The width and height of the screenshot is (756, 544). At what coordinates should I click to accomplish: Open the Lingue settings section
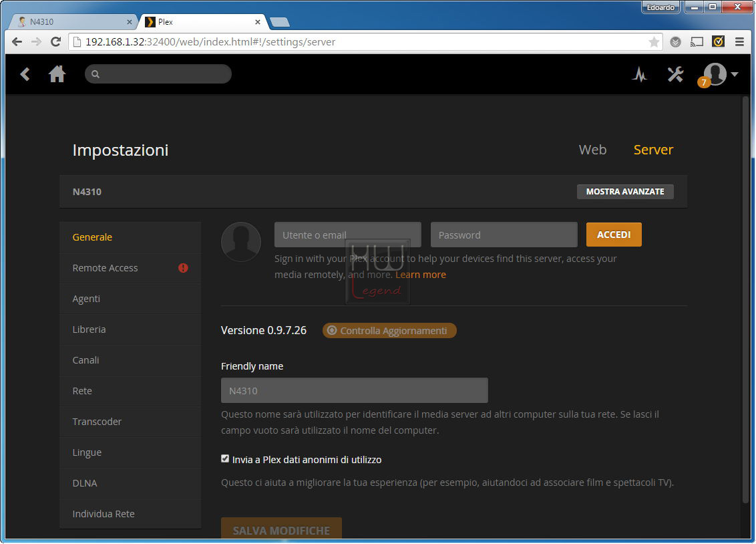pyautogui.click(x=130, y=453)
